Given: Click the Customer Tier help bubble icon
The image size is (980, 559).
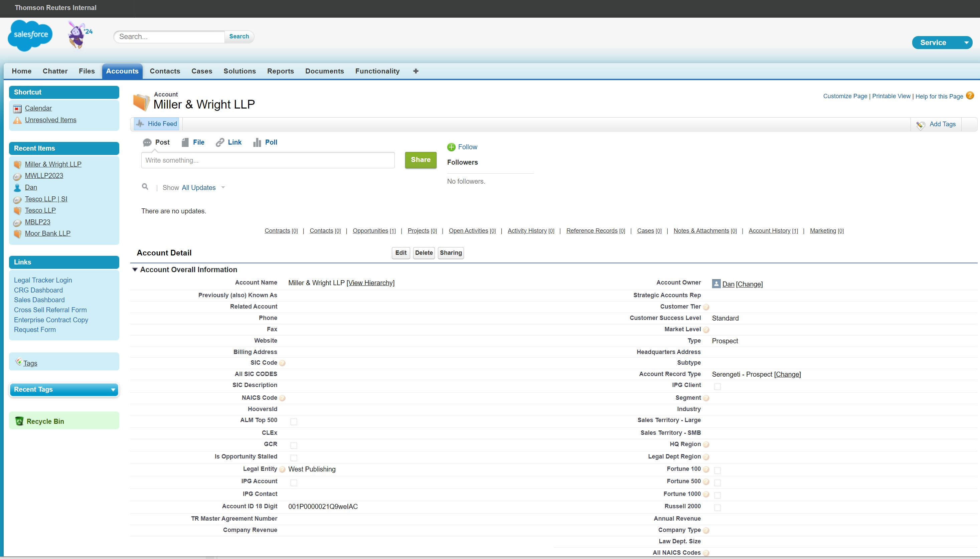Looking at the screenshot, I should (x=706, y=307).
